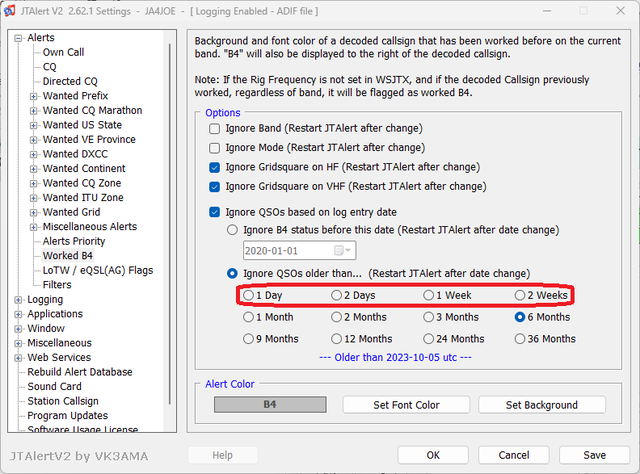Expand the Applications tree node

tap(18, 314)
